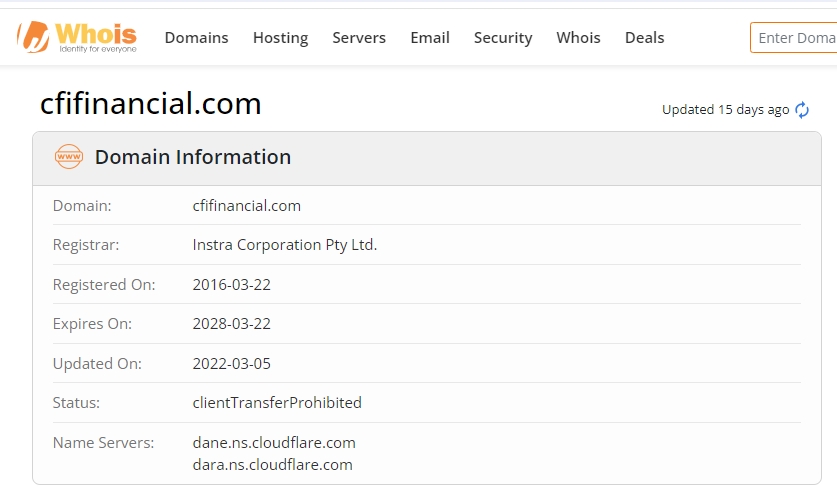
Task: Click the Domain Information panel header
Action: (x=193, y=157)
